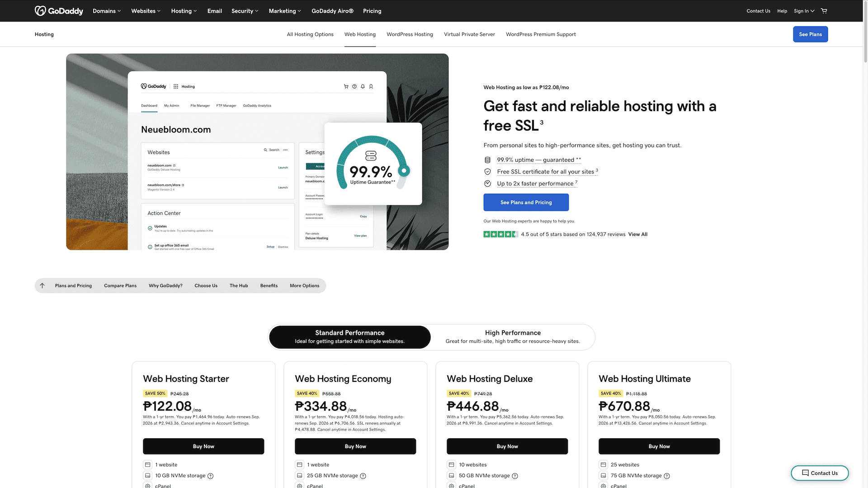This screenshot has height=488, width=868.
Task: Select High Performance toggle option
Action: [x=513, y=337]
